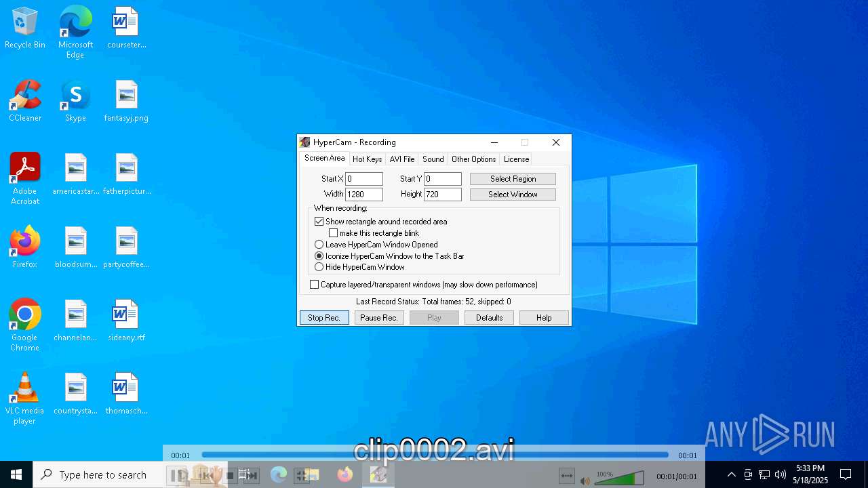Open the Other Options tab

coord(473,159)
